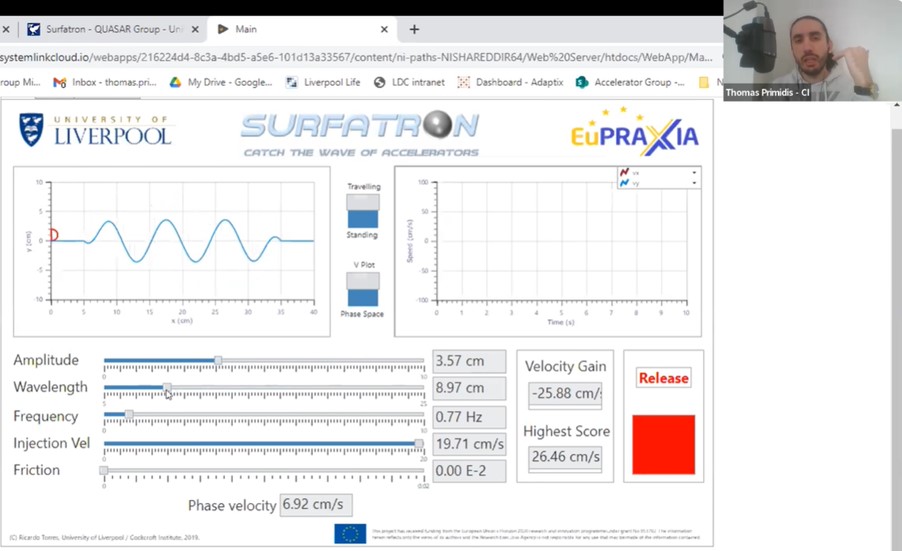
Task: Open the Dashboard - Adaptix bookmark
Action: coord(510,82)
